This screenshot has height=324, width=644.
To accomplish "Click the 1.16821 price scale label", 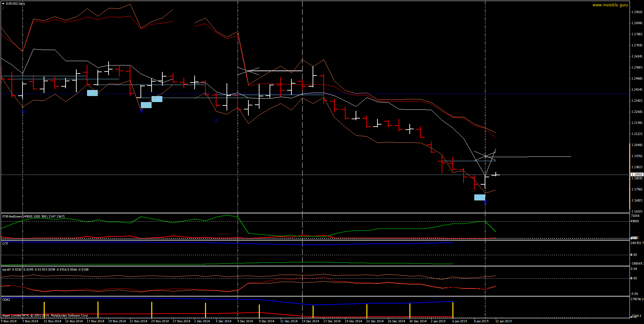I will (637, 200).
